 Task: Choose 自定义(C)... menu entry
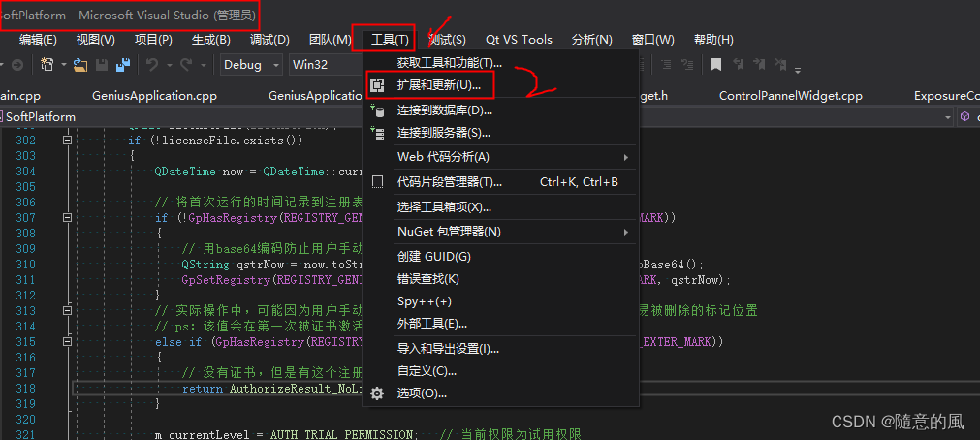click(x=500, y=370)
